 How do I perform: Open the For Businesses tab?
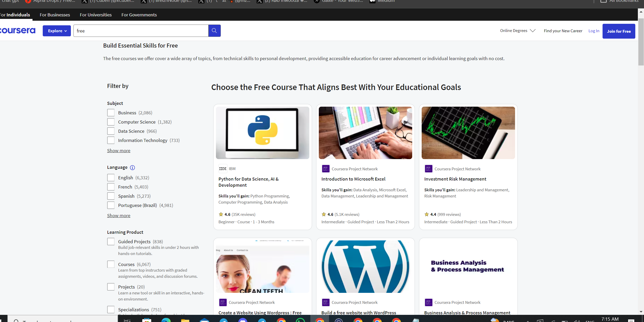(55, 15)
